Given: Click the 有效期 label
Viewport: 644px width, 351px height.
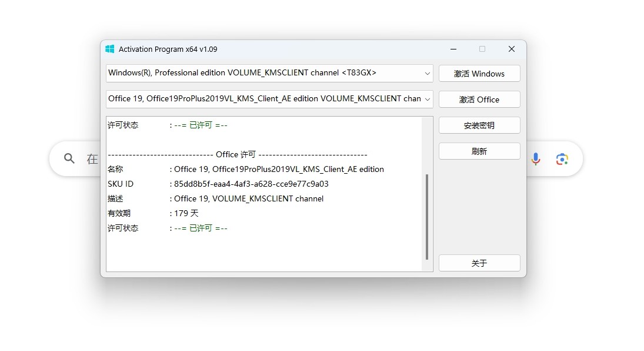Looking at the screenshot, I should click(119, 213).
